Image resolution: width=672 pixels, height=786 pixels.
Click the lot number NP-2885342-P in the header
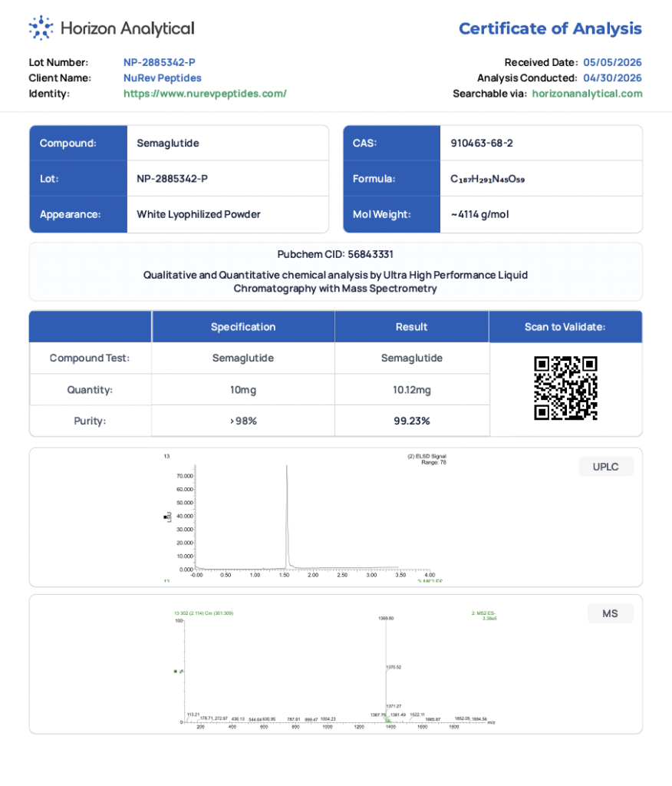pyautogui.click(x=160, y=63)
